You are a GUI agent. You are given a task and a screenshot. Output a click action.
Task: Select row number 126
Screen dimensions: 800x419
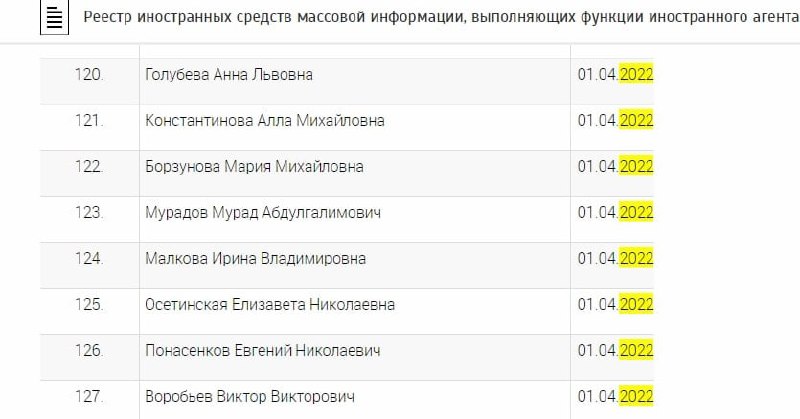[89, 351]
